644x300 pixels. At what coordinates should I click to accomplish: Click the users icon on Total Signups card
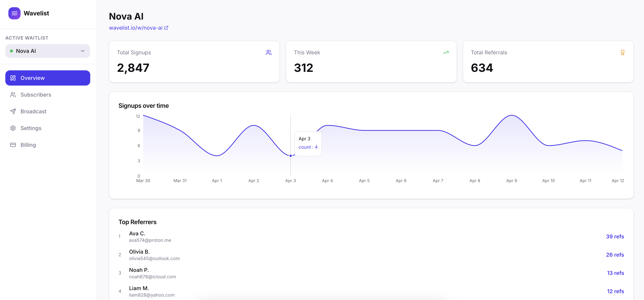pos(268,52)
